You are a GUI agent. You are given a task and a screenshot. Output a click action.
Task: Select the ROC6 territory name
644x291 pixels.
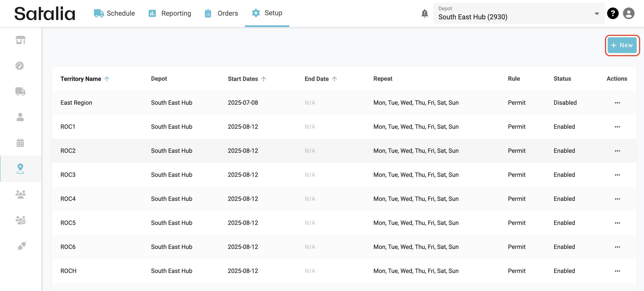(x=68, y=247)
